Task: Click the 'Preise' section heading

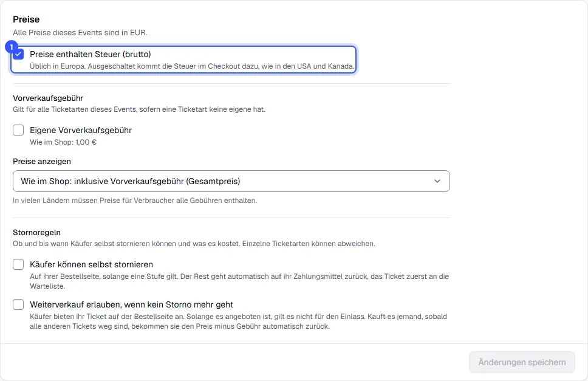Action: (26, 19)
